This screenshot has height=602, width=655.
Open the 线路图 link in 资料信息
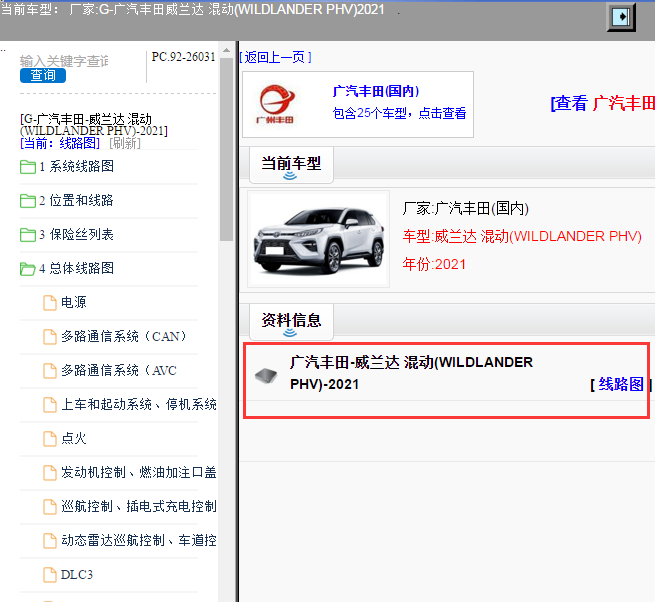pyautogui.click(x=621, y=384)
